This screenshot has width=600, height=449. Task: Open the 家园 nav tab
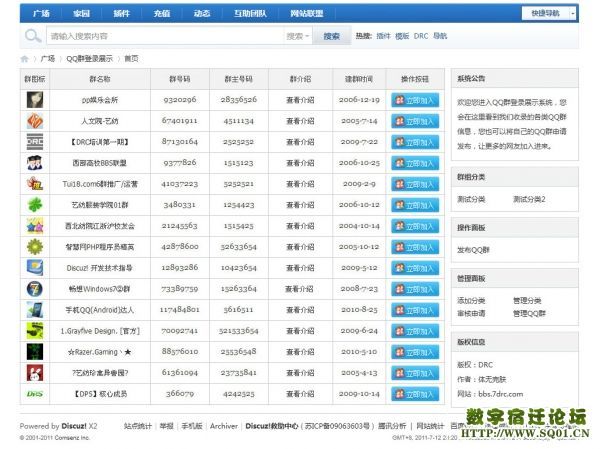pyautogui.click(x=82, y=14)
